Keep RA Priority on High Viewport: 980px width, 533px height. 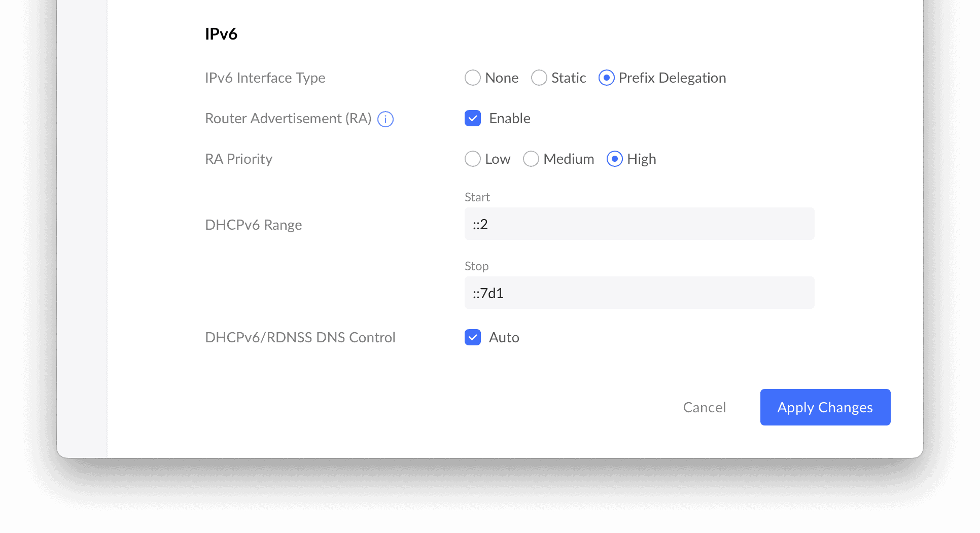click(x=614, y=159)
